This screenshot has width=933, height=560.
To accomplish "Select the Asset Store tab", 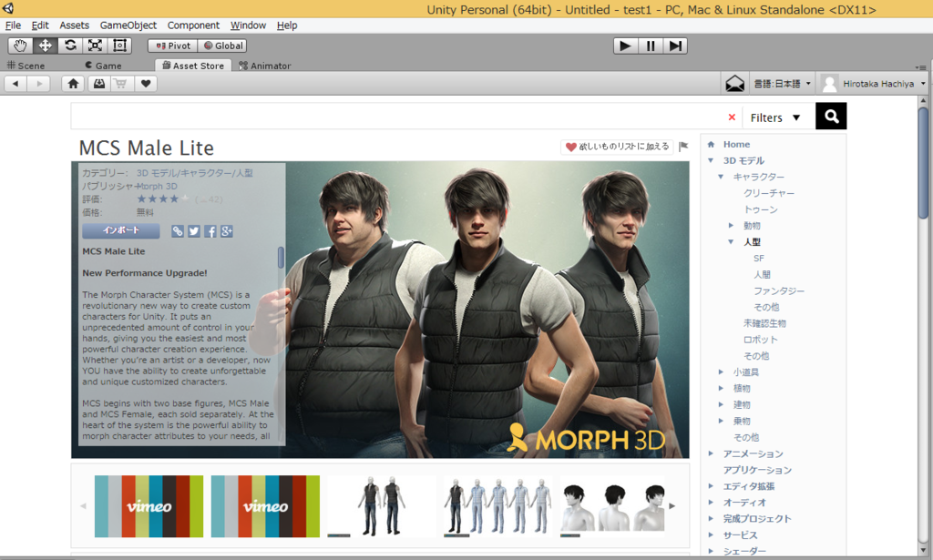I will [x=193, y=66].
